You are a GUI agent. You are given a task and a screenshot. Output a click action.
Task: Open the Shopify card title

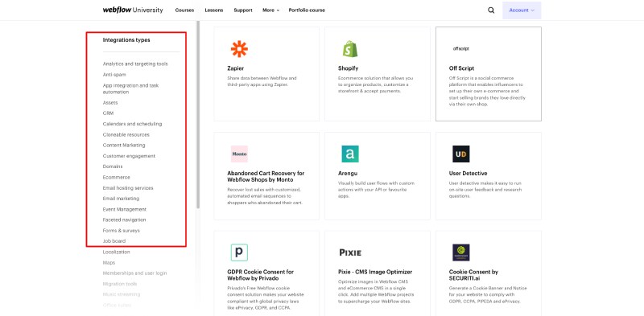348,68
